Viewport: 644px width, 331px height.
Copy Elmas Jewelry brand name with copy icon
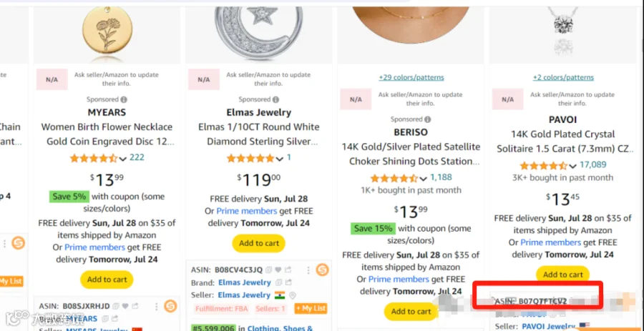[278, 282]
